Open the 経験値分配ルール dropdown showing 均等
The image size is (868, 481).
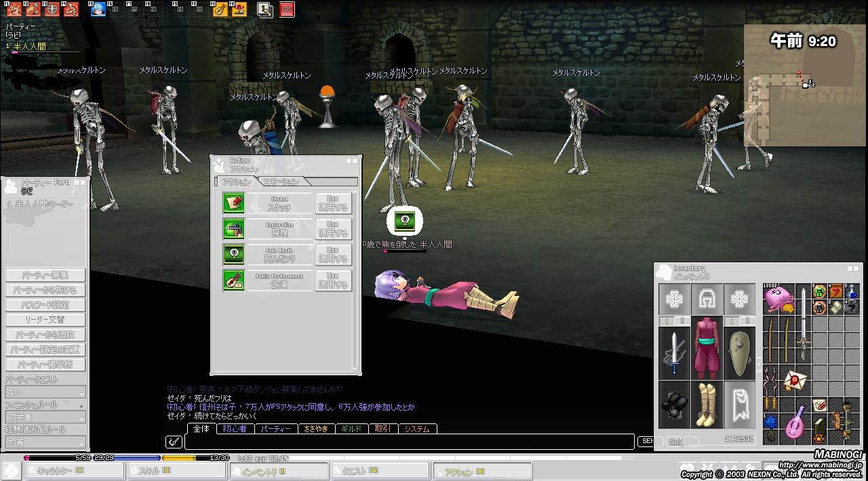(45, 442)
